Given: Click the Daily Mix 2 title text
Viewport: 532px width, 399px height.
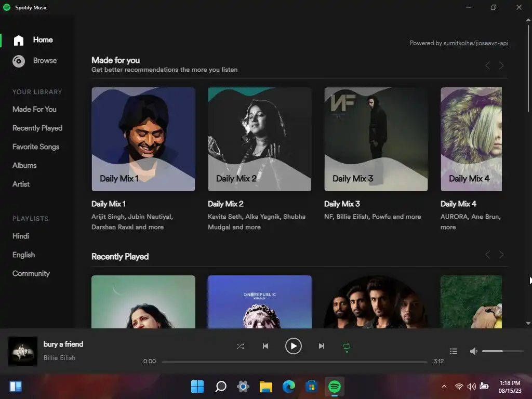Looking at the screenshot, I should (x=225, y=204).
